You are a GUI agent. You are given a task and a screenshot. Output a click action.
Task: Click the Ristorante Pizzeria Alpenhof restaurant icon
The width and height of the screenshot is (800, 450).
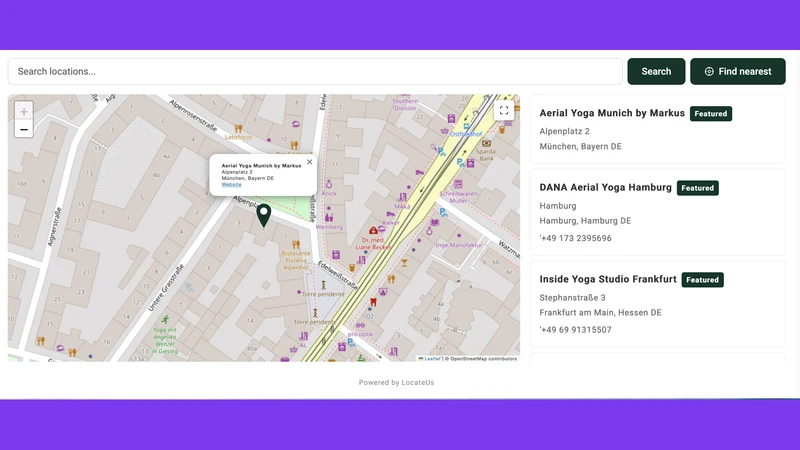tap(296, 245)
